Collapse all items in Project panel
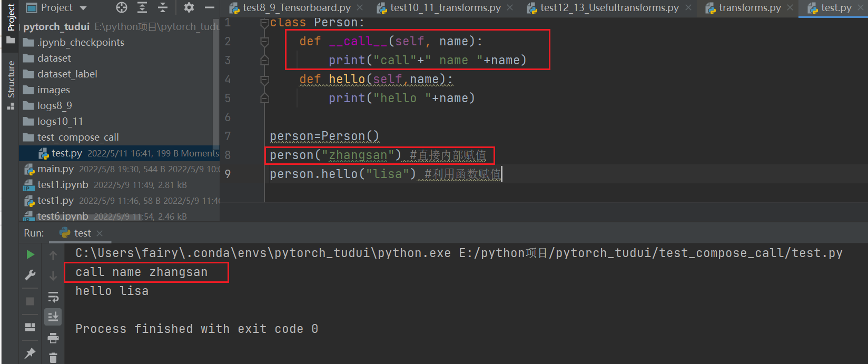The height and width of the screenshot is (364, 868). pos(163,7)
